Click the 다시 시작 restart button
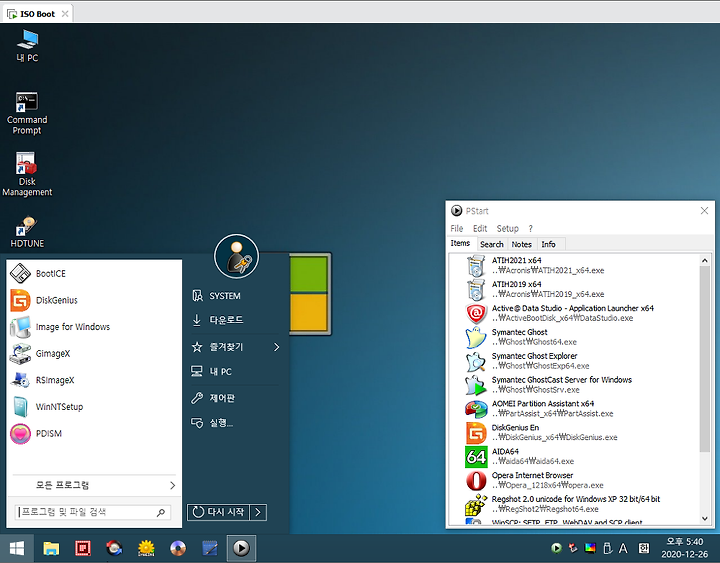The image size is (720, 563). pyautogui.click(x=219, y=512)
